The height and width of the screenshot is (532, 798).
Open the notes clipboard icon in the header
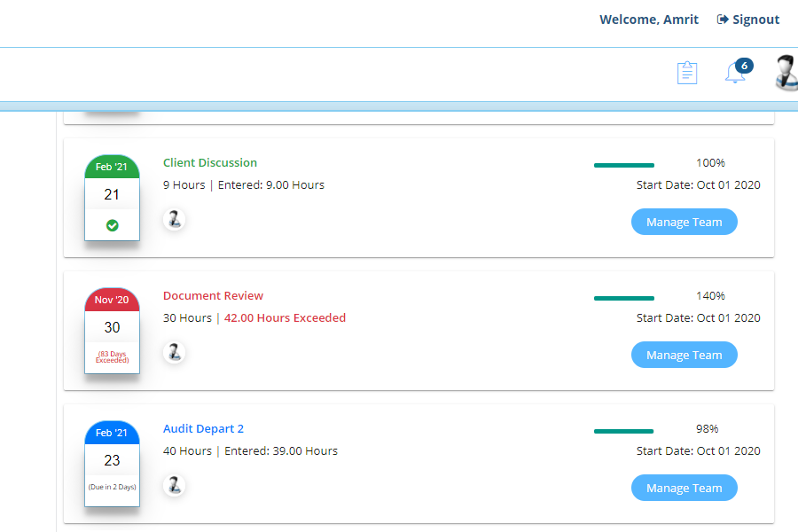click(686, 73)
